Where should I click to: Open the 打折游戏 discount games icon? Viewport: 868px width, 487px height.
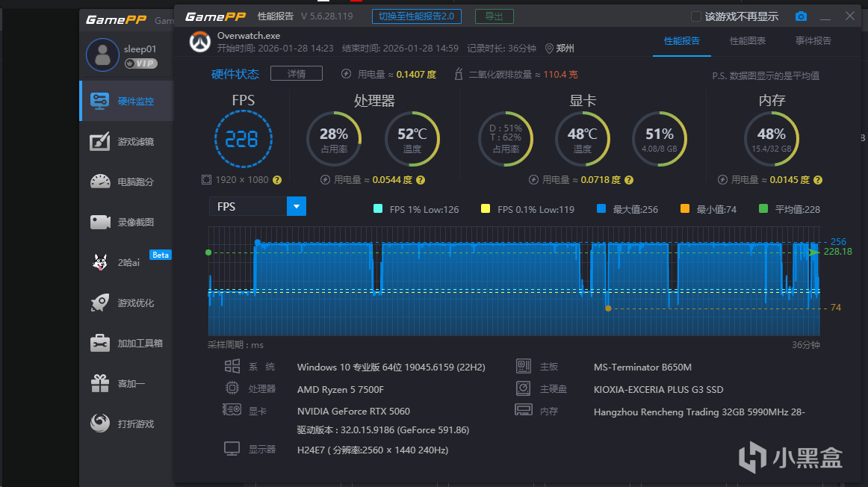point(100,424)
